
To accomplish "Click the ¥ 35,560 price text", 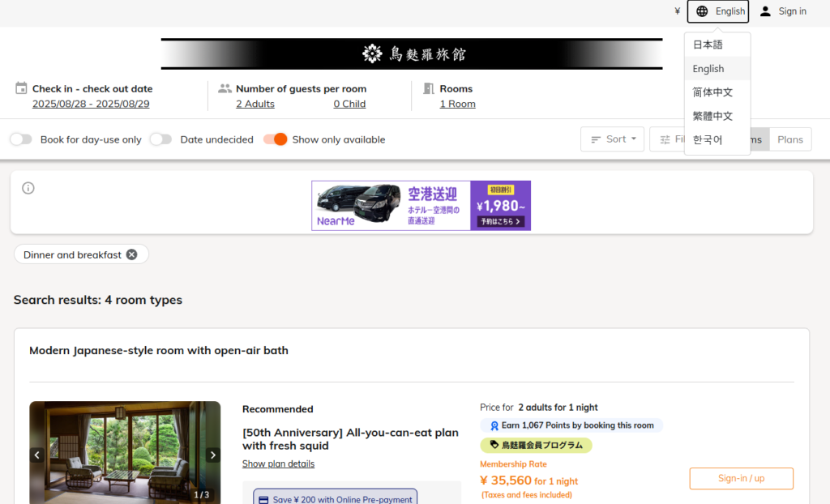I will click(x=506, y=481).
